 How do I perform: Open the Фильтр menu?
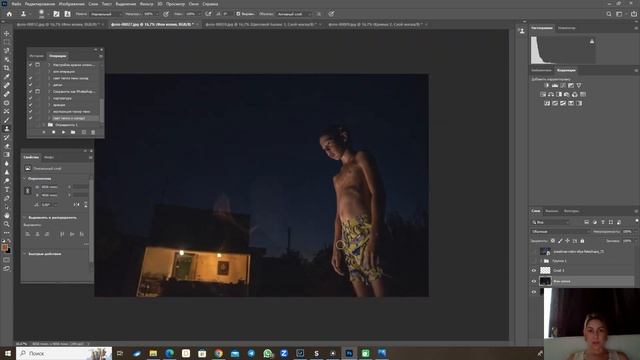tap(147, 4)
